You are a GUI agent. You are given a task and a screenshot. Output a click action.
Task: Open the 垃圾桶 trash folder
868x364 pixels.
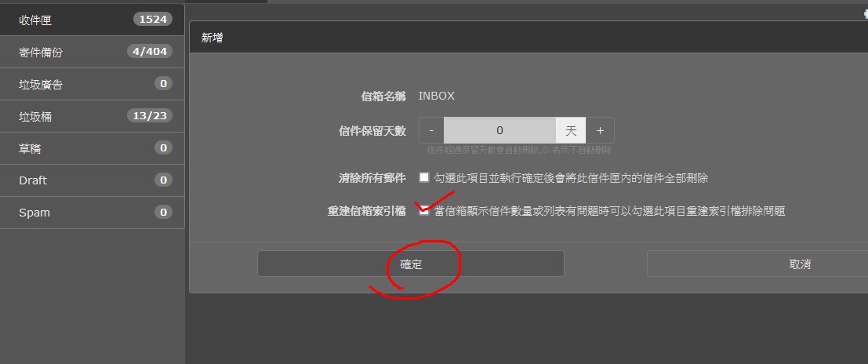click(x=92, y=116)
